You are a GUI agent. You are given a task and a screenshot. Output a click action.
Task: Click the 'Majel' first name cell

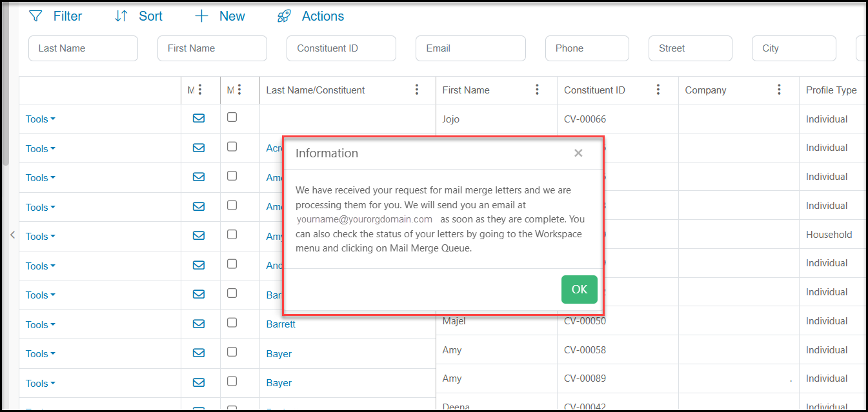(x=454, y=321)
